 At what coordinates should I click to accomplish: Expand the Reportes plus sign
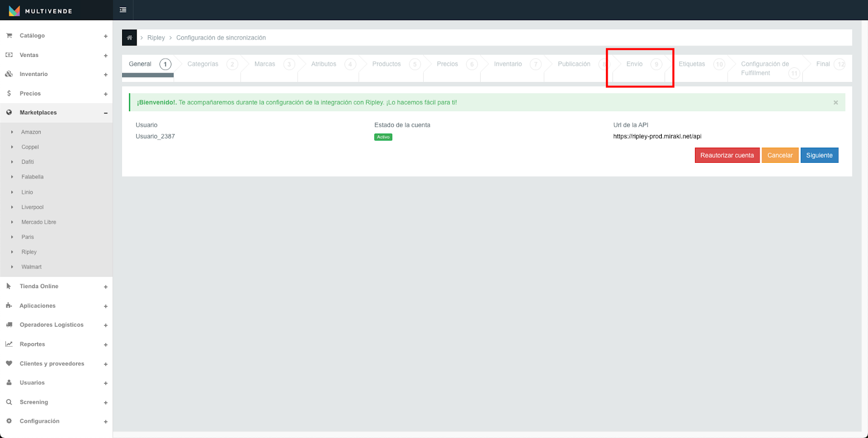click(106, 345)
